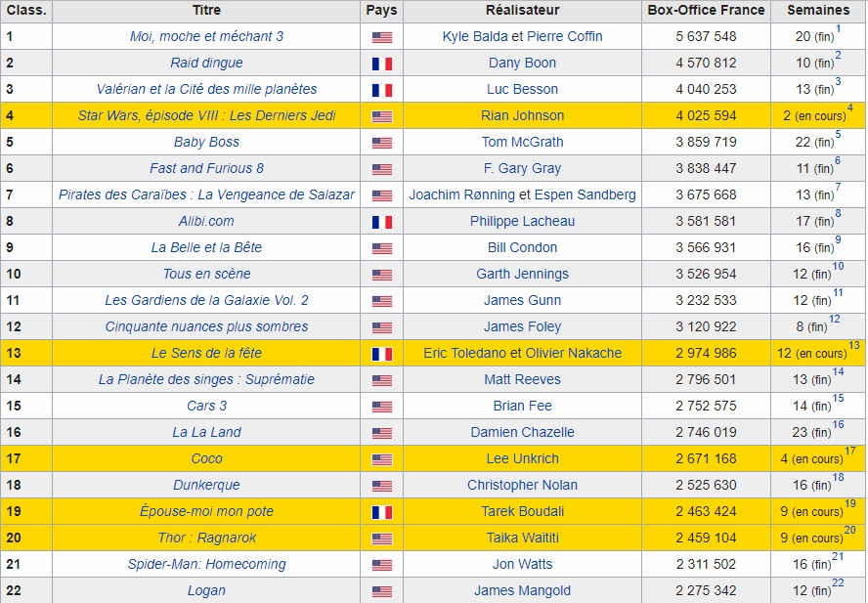Click the French flag beside Valérian et la Cité des mille planètes
The height and width of the screenshot is (603, 868).
382,90
